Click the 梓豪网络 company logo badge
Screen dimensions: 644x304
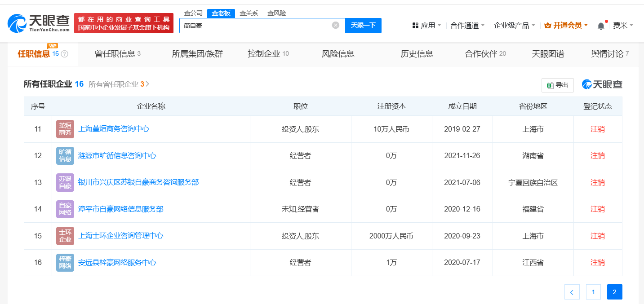tap(65, 262)
